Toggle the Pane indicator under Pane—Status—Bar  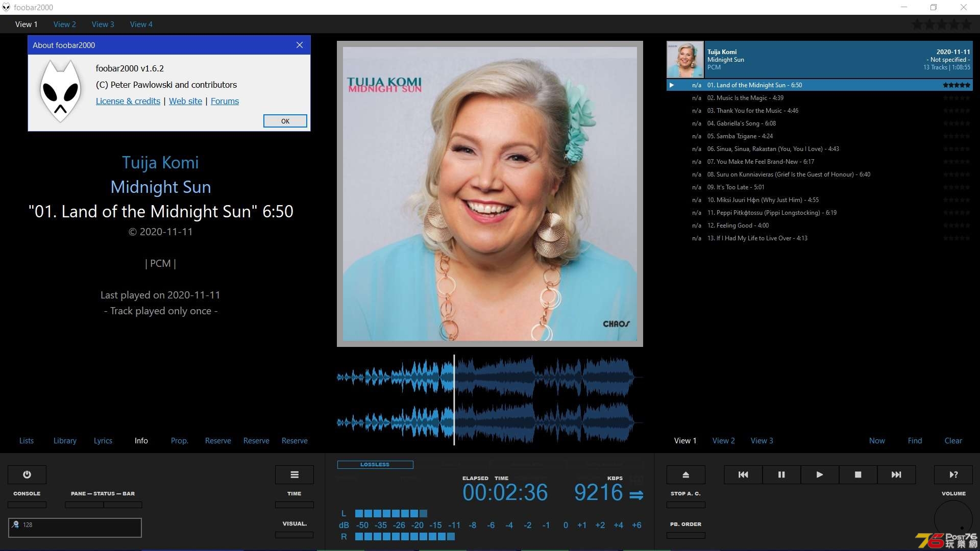[x=84, y=505]
